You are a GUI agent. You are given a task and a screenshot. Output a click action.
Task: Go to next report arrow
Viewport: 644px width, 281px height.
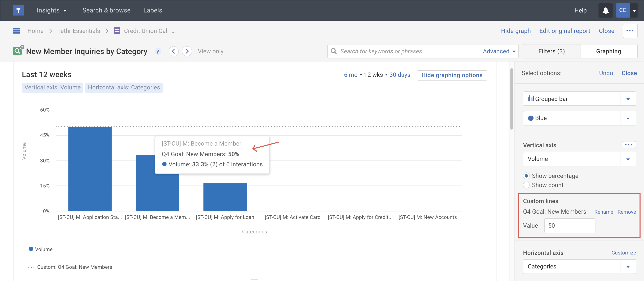(x=187, y=51)
